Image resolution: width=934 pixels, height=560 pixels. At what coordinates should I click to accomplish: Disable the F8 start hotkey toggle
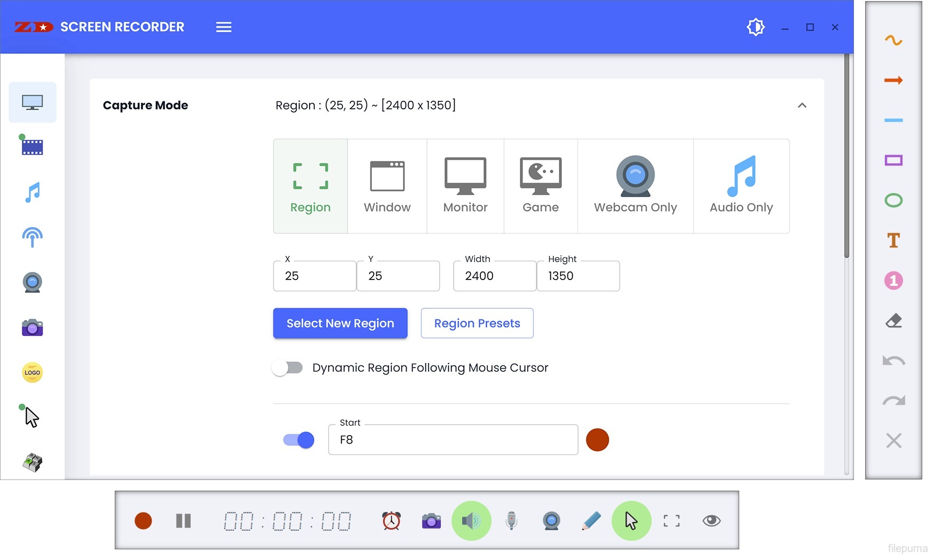click(298, 439)
